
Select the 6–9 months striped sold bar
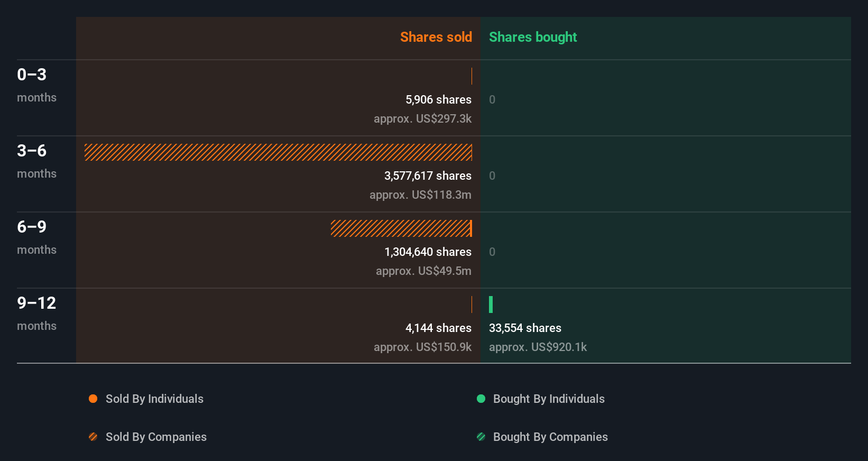coord(401,228)
